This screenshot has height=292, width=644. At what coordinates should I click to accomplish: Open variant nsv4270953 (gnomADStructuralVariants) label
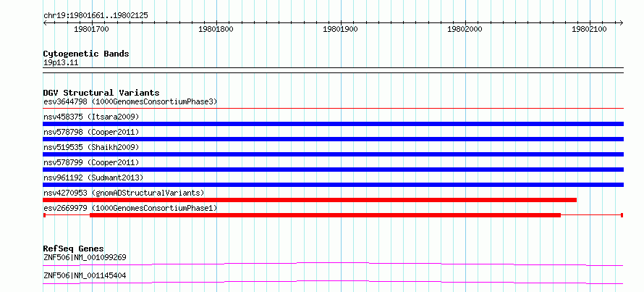(124, 193)
